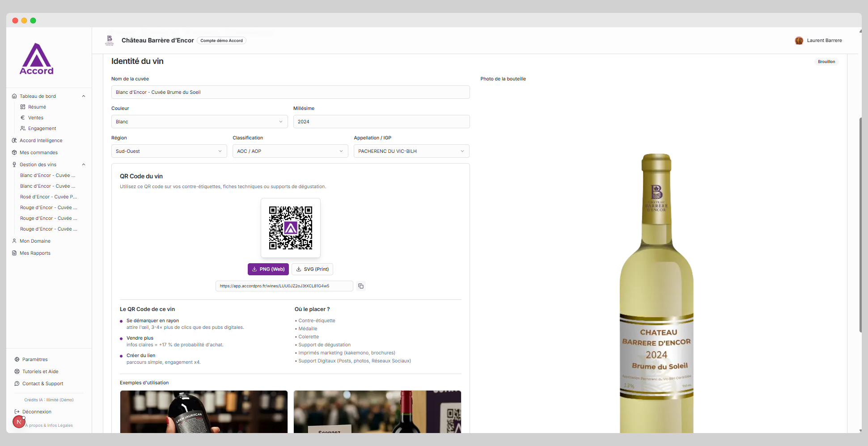Collapse the Tableau de bord section

coord(83,96)
